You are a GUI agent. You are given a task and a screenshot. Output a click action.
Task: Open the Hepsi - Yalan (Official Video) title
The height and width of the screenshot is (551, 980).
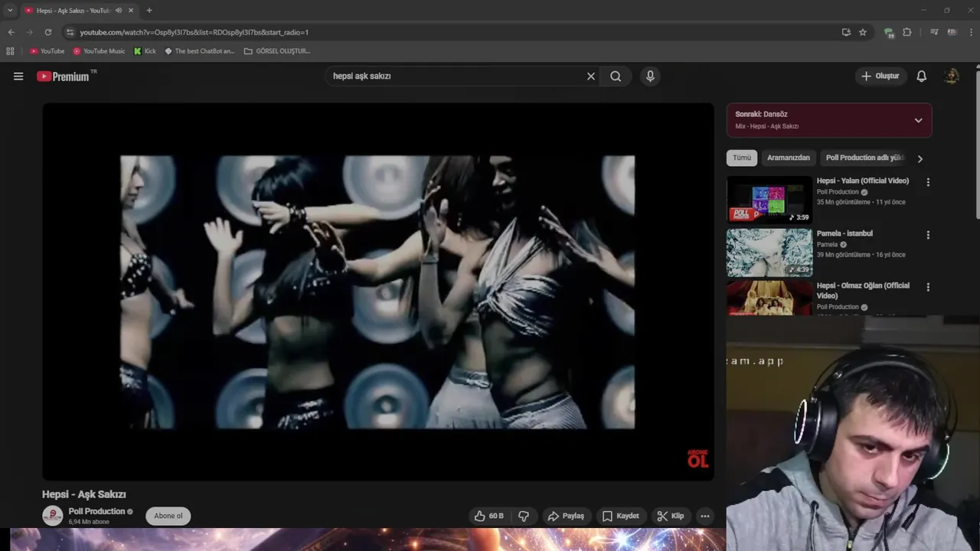863,181
